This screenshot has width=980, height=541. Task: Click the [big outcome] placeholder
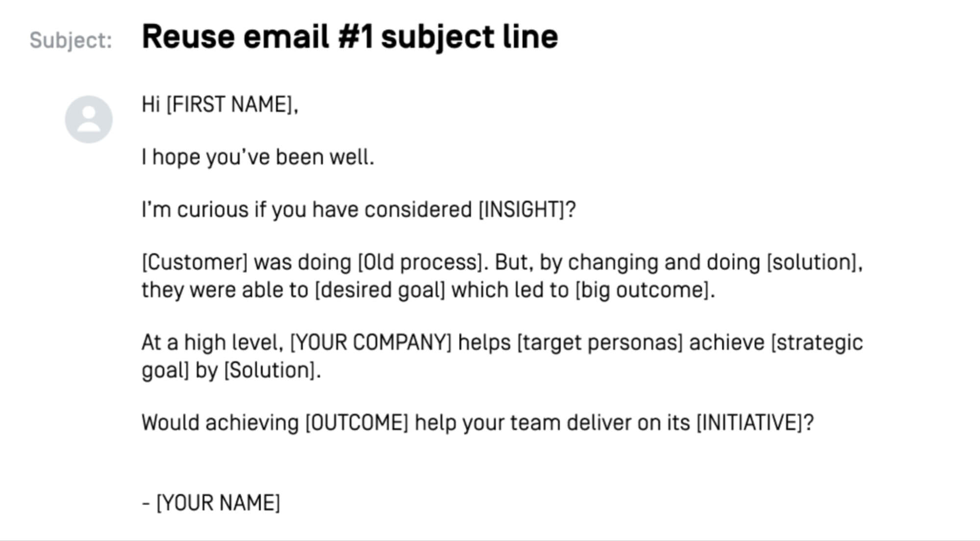pos(643,290)
